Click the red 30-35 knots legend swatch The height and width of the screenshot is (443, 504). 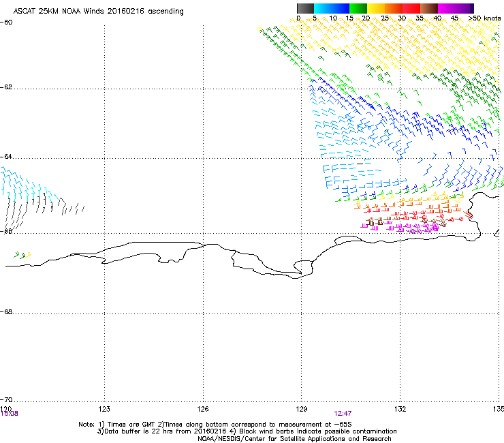411,8
